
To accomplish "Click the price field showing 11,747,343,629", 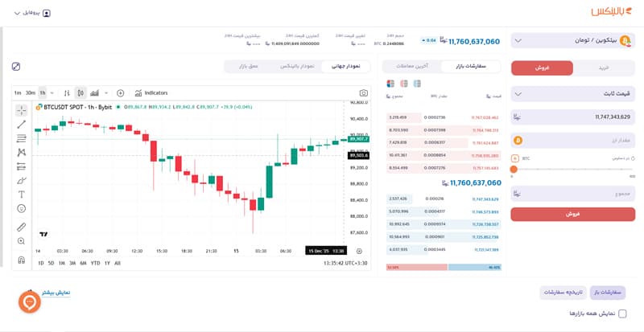I will [573, 117].
